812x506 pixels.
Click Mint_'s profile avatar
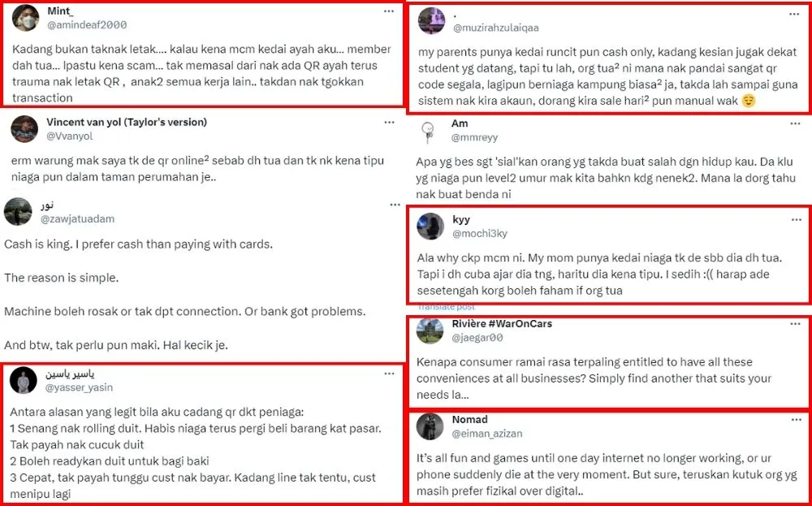[25, 19]
